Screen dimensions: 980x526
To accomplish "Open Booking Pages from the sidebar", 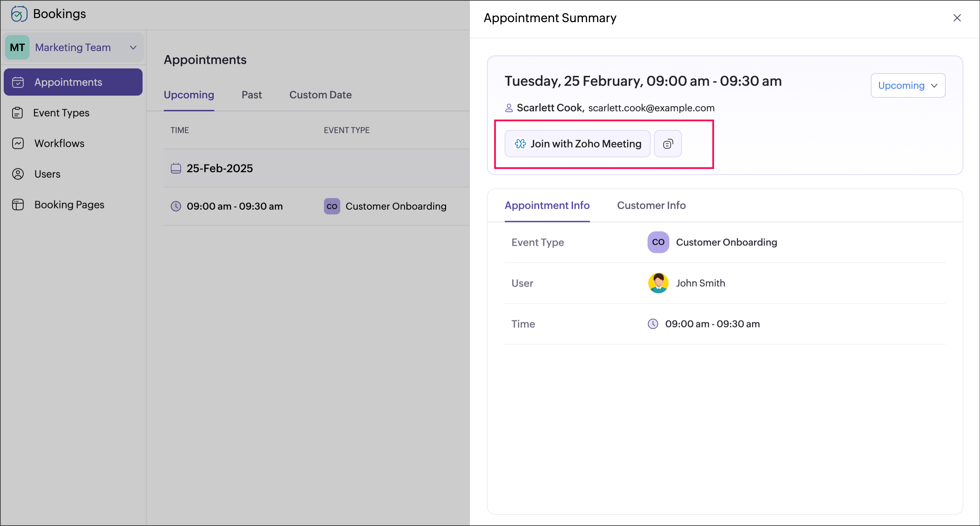I will tap(69, 205).
